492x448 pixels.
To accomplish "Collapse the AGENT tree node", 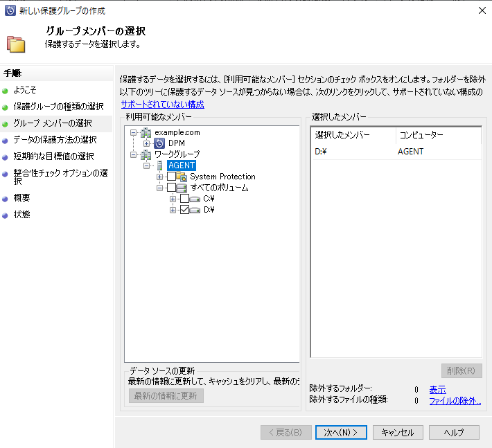I will click(x=146, y=165).
